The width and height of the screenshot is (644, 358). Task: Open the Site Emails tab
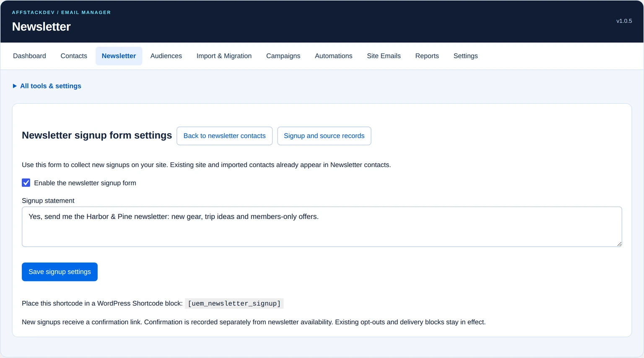tap(384, 56)
